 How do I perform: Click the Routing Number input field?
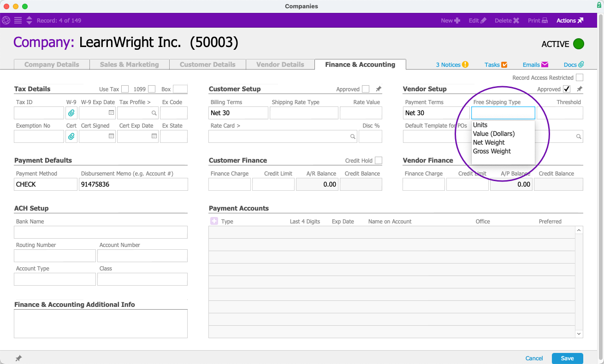[55, 256]
